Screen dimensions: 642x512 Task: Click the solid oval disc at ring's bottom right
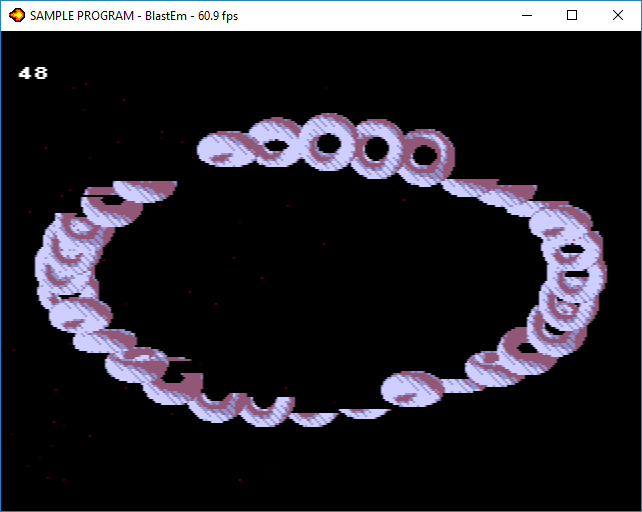click(x=412, y=388)
